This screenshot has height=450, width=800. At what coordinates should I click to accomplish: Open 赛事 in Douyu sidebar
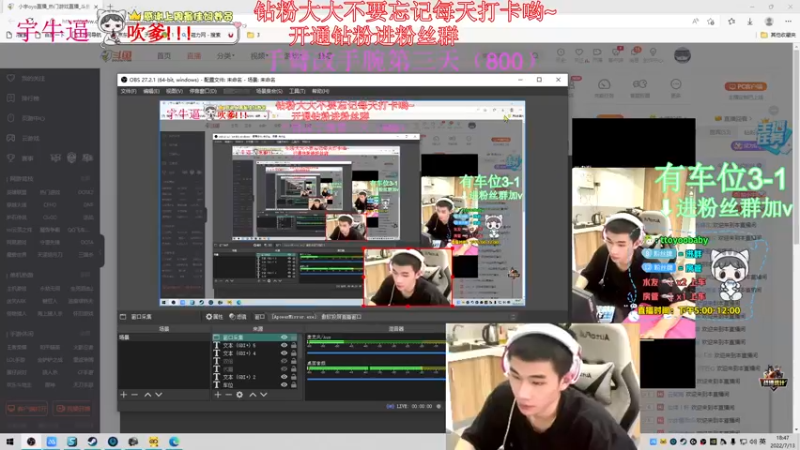click(27, 158)
